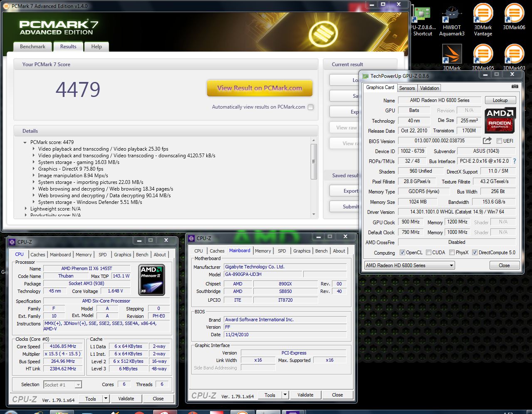Click CPU-Z Mainboard window title icon

[191, 238]
